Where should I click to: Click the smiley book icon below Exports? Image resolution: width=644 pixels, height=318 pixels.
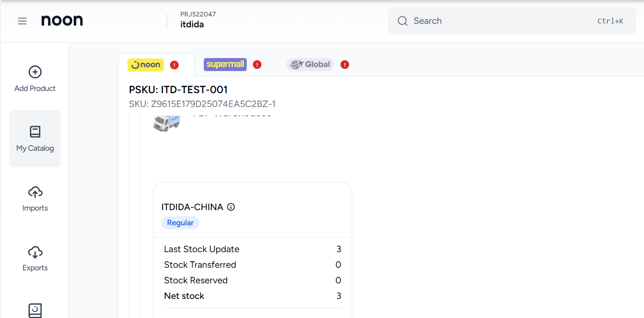click(x=35, y=311)
